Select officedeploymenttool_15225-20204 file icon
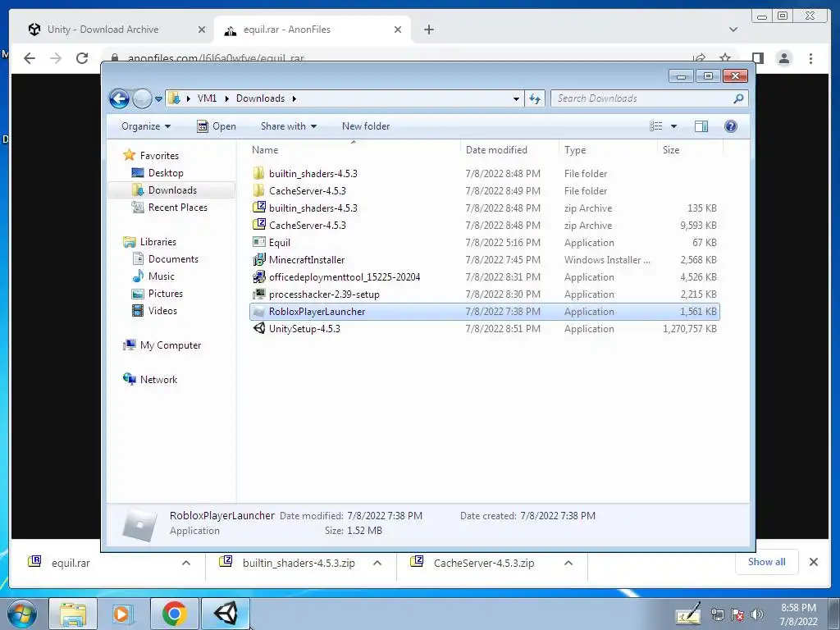Screen dimensions: 840x630 pos(258,277)
